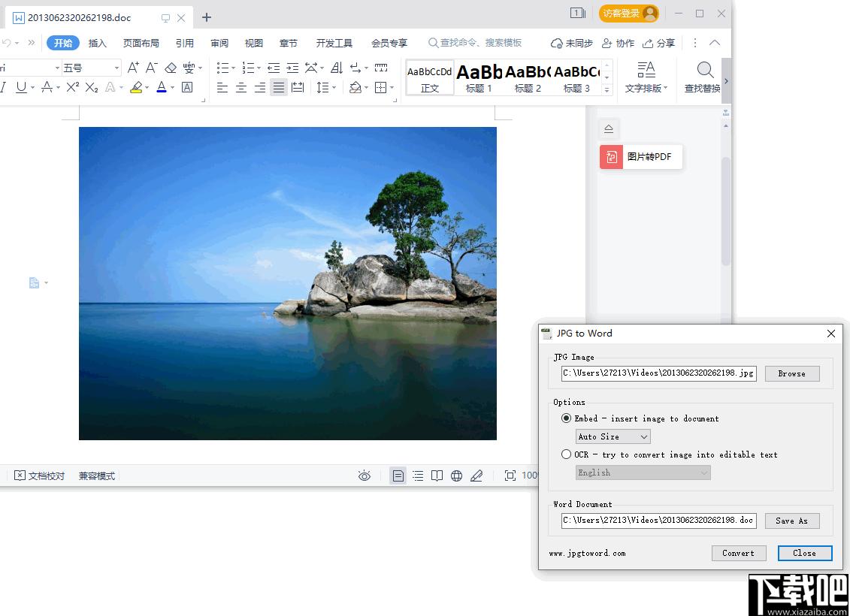Justify the paragraph text
850x616 pixels.
pyautogui.click(x=279, y=87)
